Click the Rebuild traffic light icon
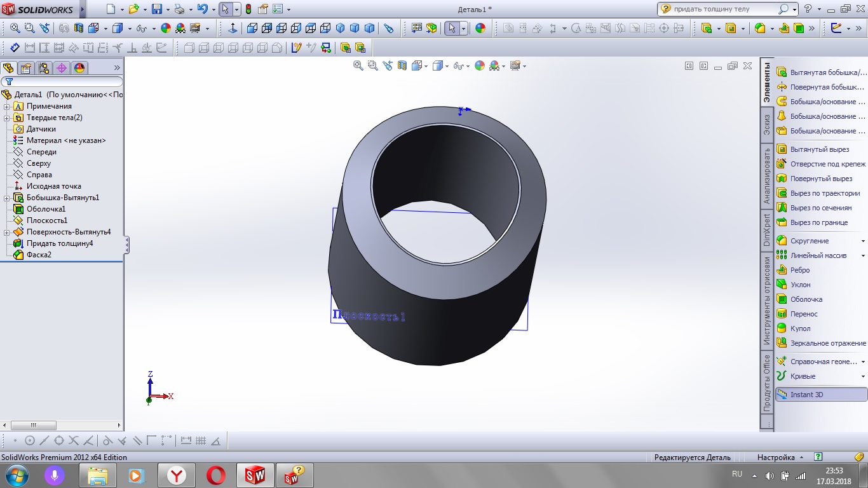 pyautogui.click(x=248, y=10)
